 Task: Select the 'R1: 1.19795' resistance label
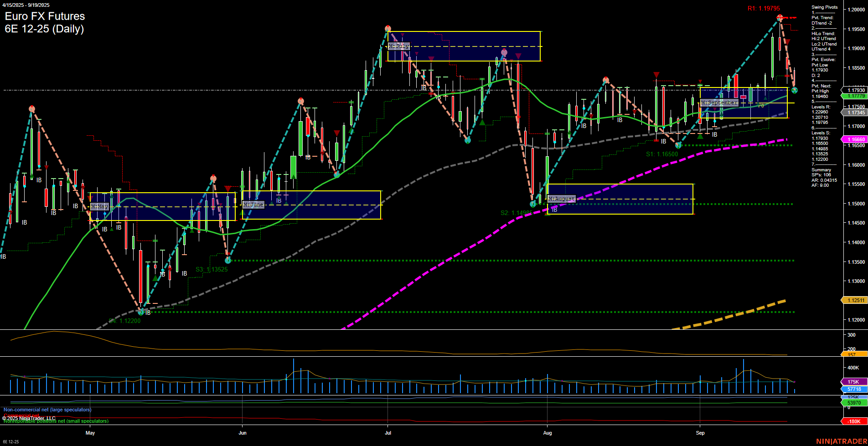coord(764,9)
